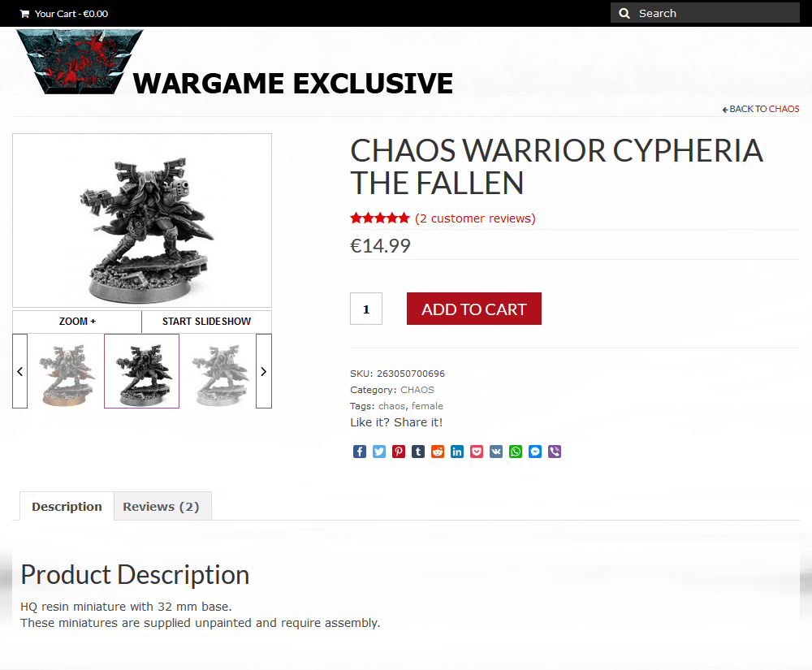The image size is (812, 670).
Task: Start the image slideshow
Action: tap(206, 322)
